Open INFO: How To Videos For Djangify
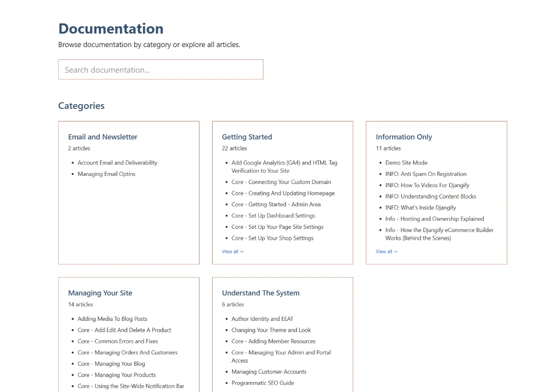The height and width of the screenshot is (392, 544). (427, 185)
